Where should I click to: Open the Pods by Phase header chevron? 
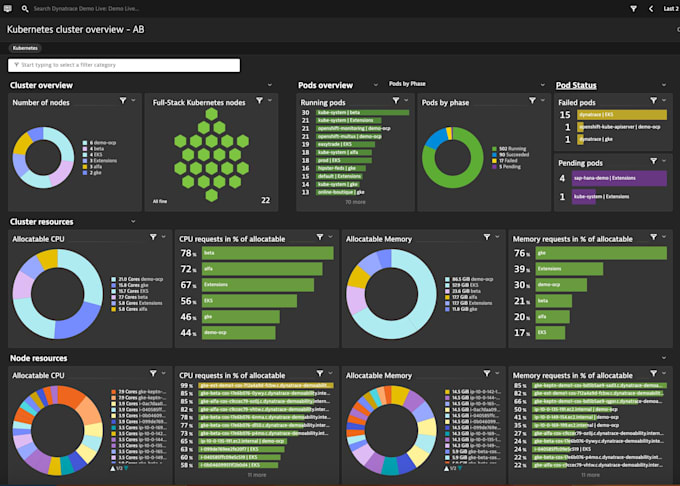coord(543,85)
